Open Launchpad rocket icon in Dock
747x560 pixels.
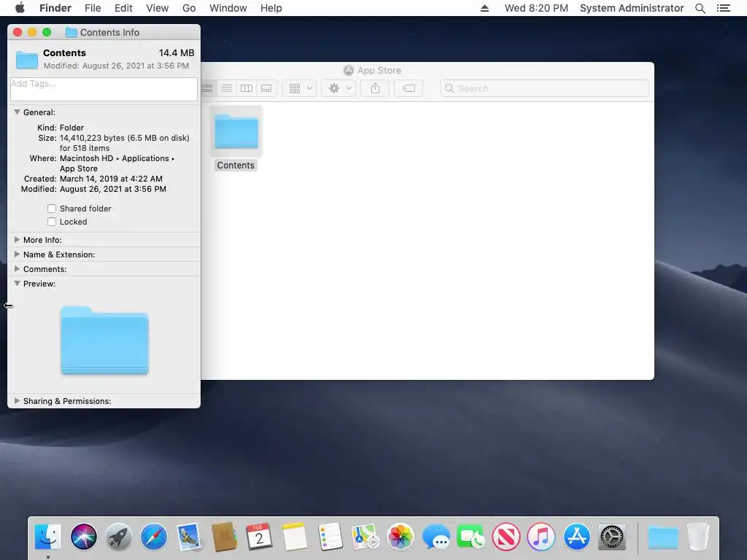tap(119, 537)
